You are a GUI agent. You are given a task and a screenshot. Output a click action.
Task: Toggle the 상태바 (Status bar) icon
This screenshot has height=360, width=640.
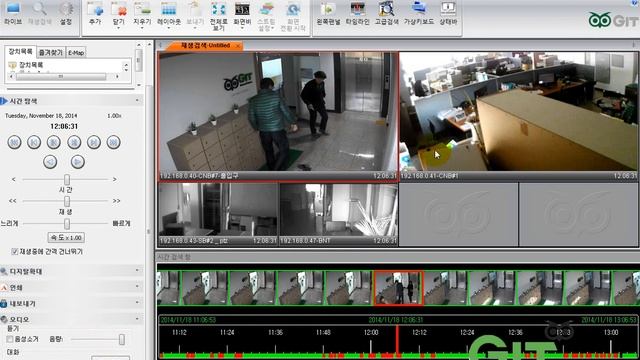(x=448, y=13)
